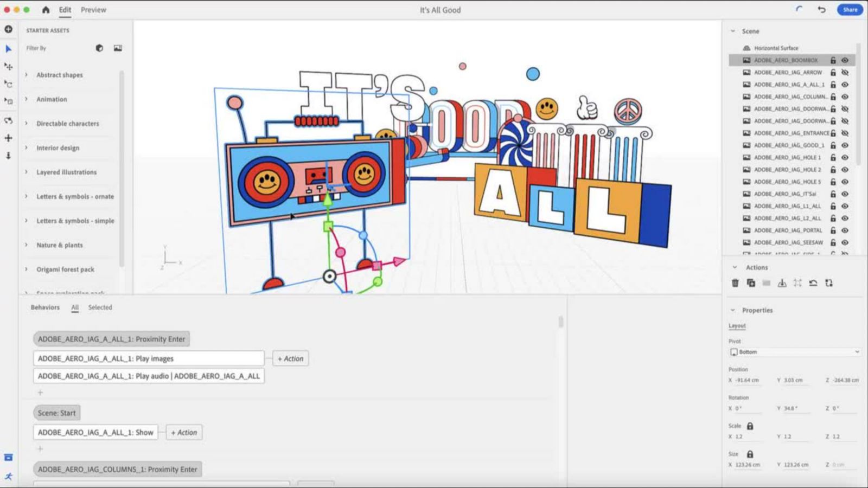Select the Scene: Start trigger
The image size is (868, 488).
click(57, 413)
